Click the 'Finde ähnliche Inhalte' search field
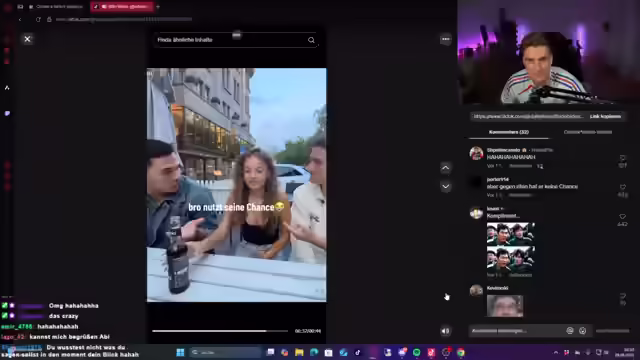Image resolution: width=640 pixels, height=360 pixels. coord(231,40)
